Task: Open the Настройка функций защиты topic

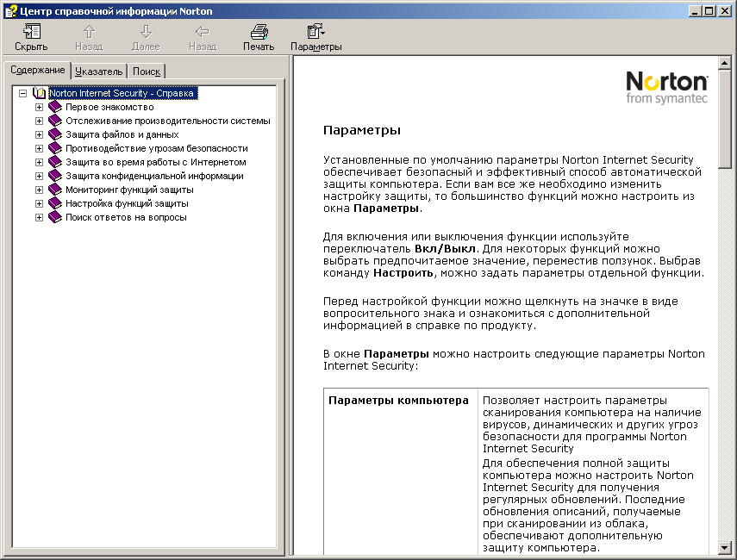Action: pos(127,203)
